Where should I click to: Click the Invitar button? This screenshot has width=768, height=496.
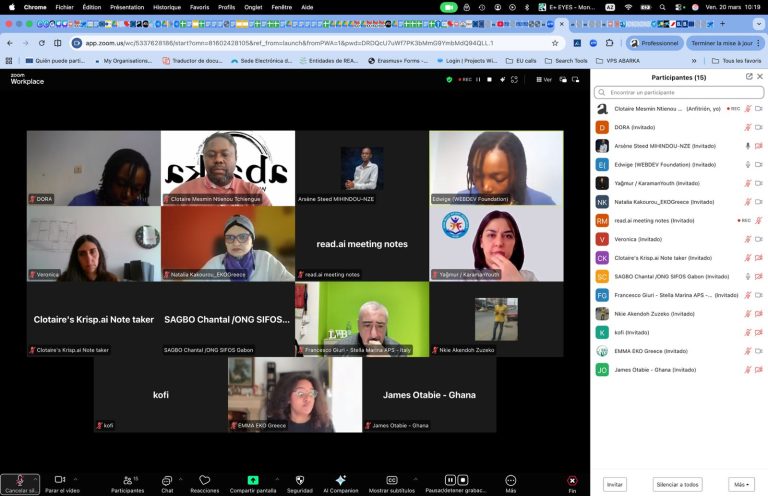(615, 484)
